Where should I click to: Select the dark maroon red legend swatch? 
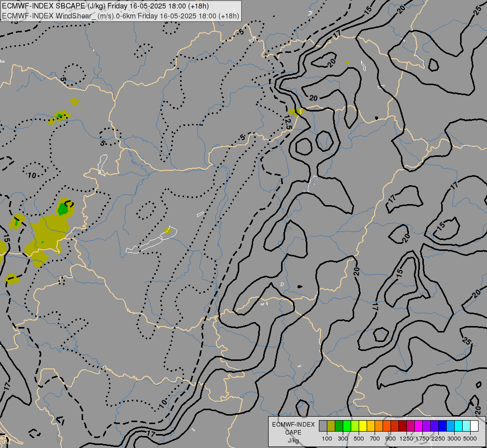coord(402,426)
